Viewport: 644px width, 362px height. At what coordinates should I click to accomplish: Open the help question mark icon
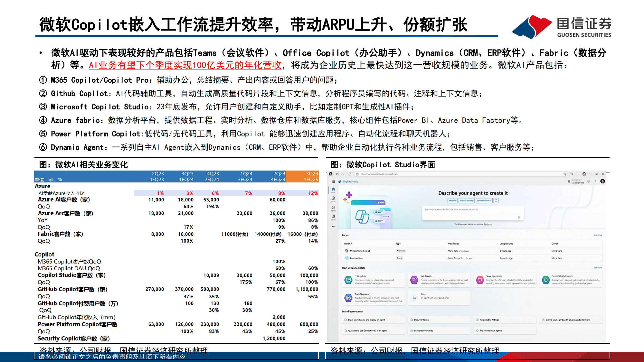tap(595, 181)
